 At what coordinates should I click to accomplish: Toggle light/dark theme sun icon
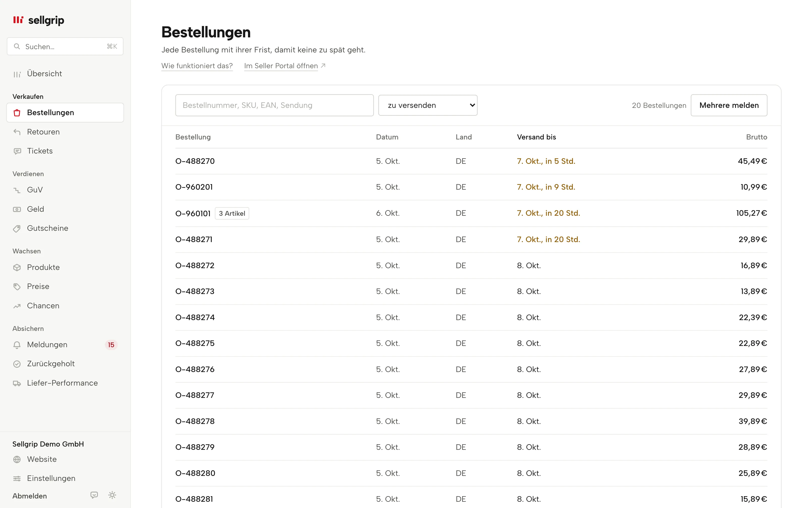(112, 495)
